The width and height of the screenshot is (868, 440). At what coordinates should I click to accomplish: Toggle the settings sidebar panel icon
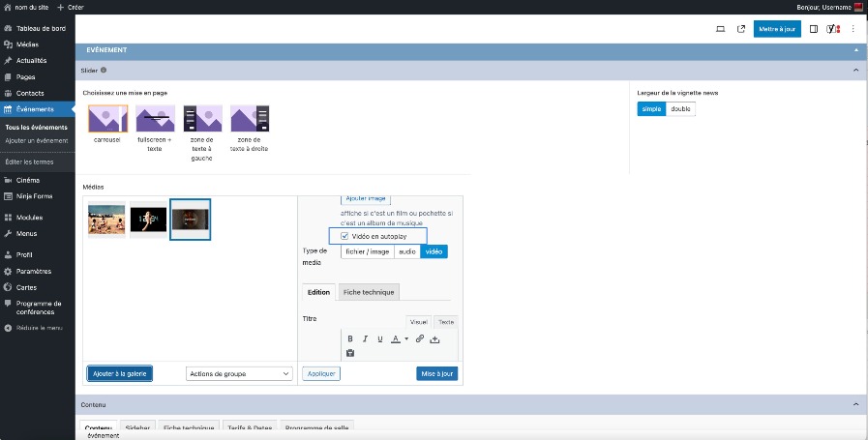point(814,29)
